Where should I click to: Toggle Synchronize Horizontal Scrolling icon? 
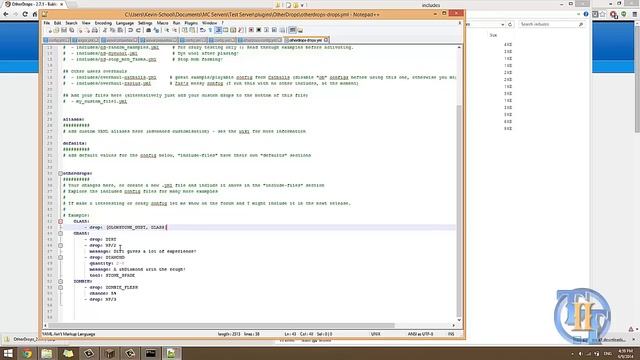tap(192, 30)
